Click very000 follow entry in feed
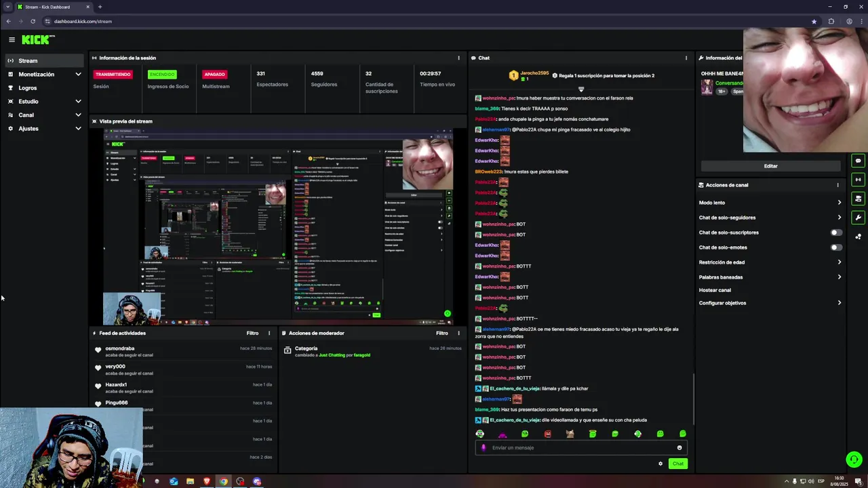The width and height of the screenshot is (868, 488). pyautogui.click(x=184, y=369)
